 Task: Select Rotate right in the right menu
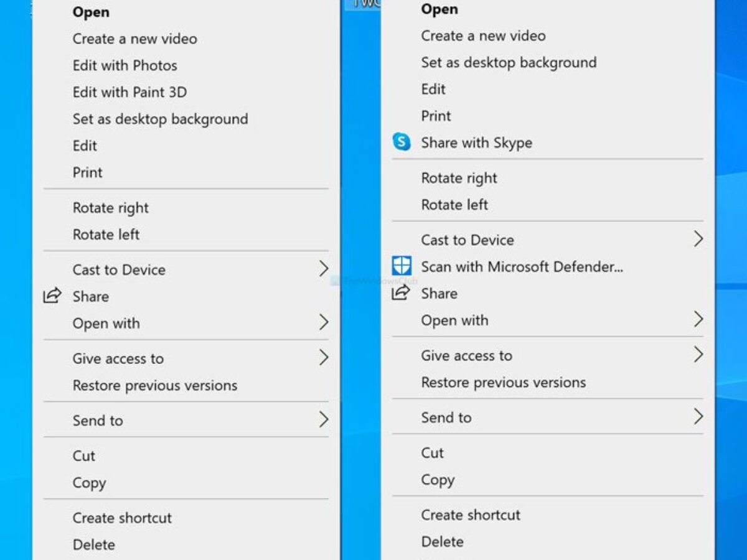click(x=459, y=178)
